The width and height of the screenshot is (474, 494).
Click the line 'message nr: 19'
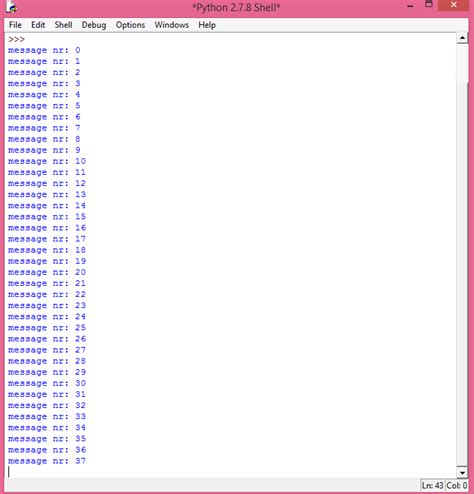[47, 261]
